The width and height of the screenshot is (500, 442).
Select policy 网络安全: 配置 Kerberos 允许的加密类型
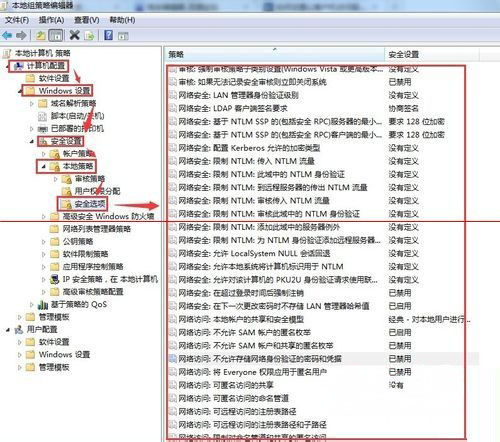249,148
